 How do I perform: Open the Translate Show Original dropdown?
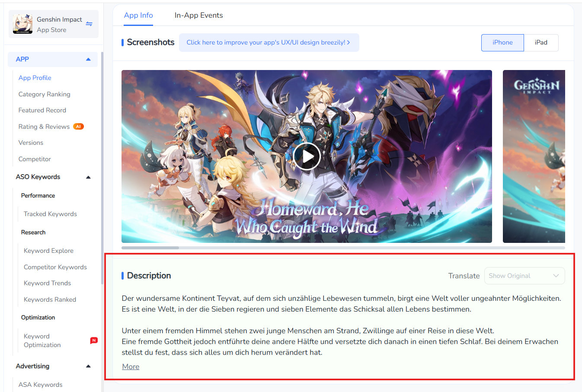(524, 276)
